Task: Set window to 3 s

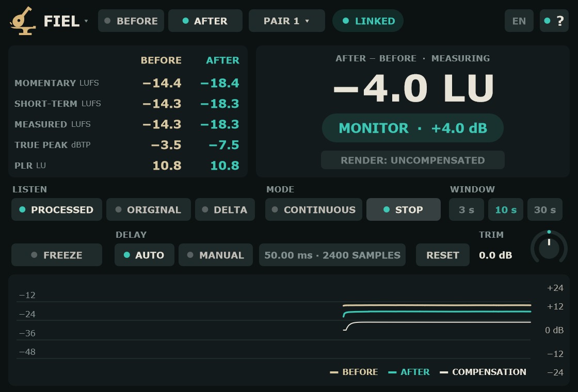Action: (x=467, y=209)
